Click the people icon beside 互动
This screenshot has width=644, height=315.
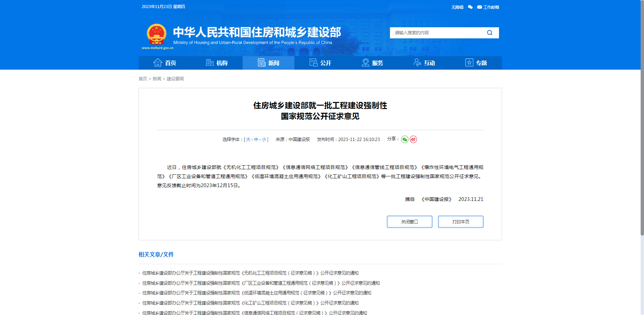coord(417,63)
